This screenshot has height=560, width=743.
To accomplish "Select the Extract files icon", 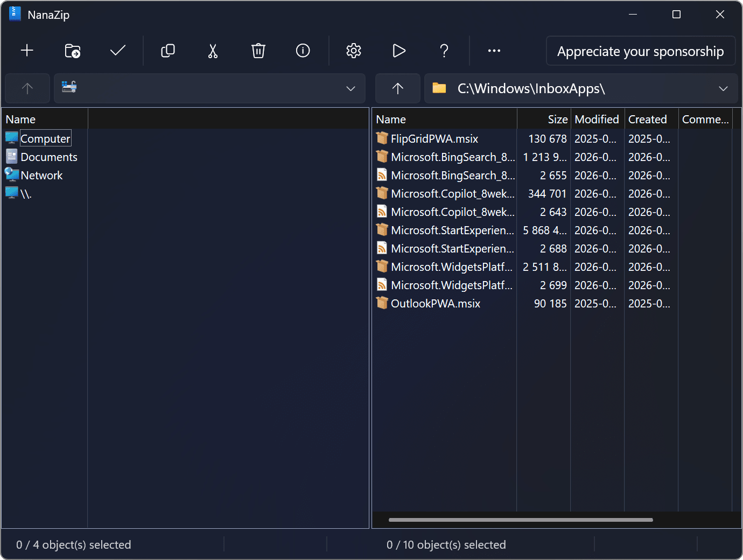I will tap(73, 51).
